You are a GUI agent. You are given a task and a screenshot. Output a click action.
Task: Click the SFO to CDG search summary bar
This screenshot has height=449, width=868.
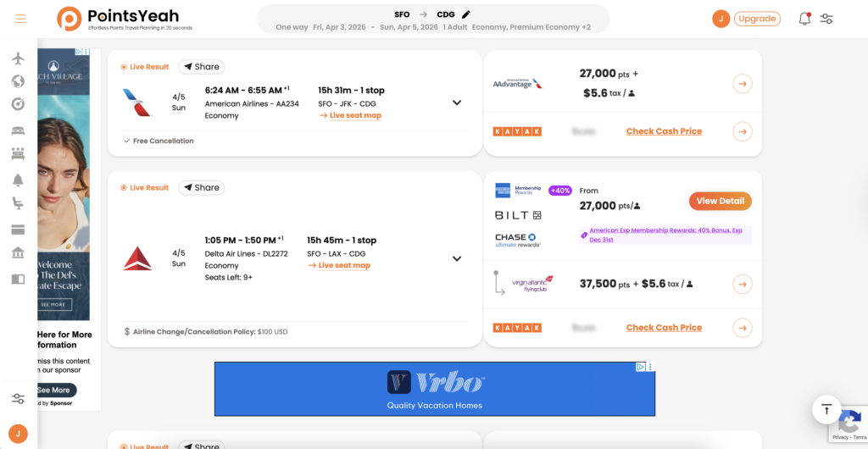(433, 19)
